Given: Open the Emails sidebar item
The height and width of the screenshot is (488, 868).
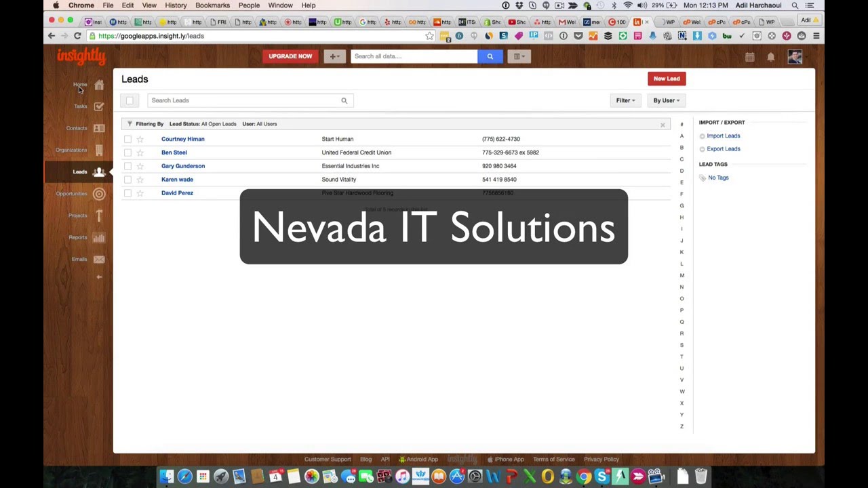Looking at the screenshot, I should 88,259.
